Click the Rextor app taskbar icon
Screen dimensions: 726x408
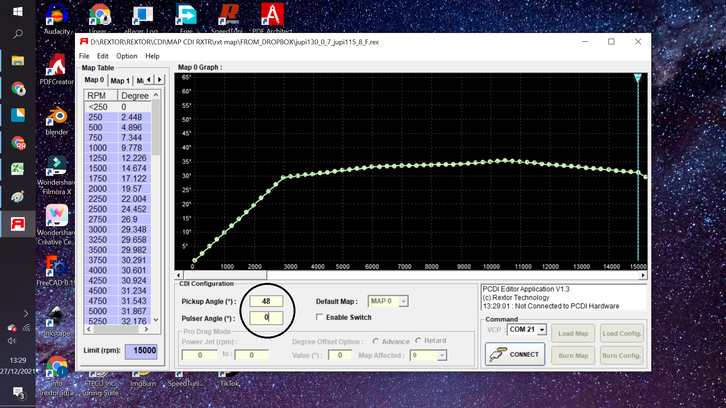pos(17,222)
